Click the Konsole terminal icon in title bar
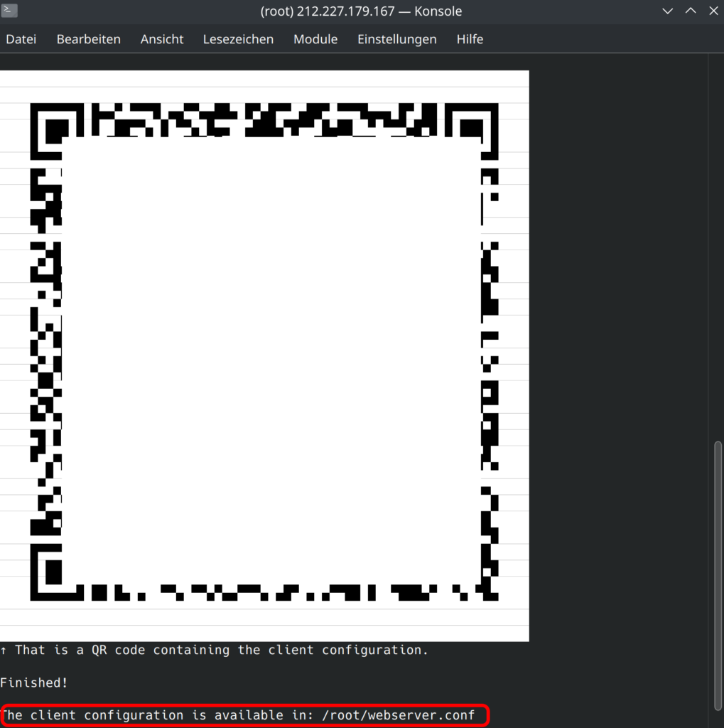This screenshot has width=724, height=728. click(9, 10)
